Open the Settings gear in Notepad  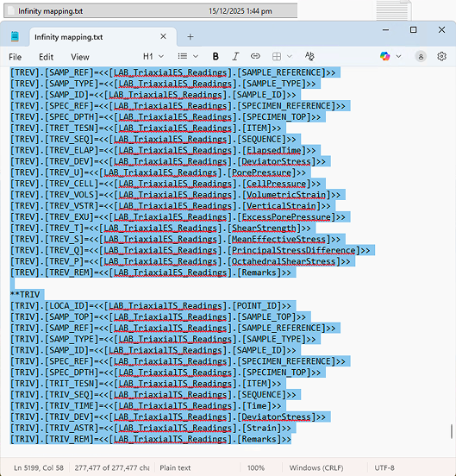(441, 56)
